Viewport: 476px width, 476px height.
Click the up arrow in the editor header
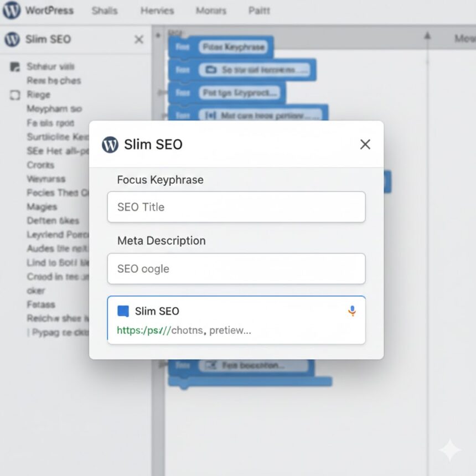click(x=427, y=37)
